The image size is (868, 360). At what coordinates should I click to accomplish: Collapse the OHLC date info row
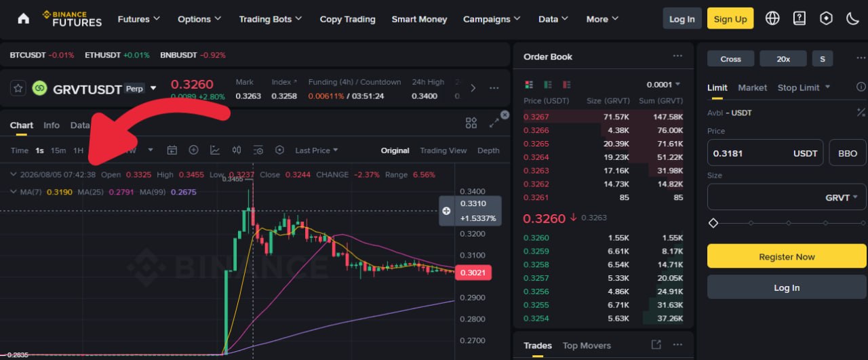pyautogui.click(x=14, y=174)
